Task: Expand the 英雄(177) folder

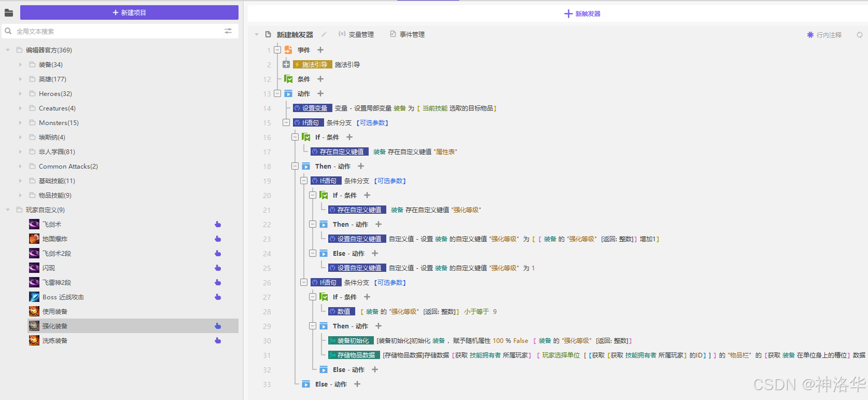Action: pyautogui.click(x=21, y=79)
